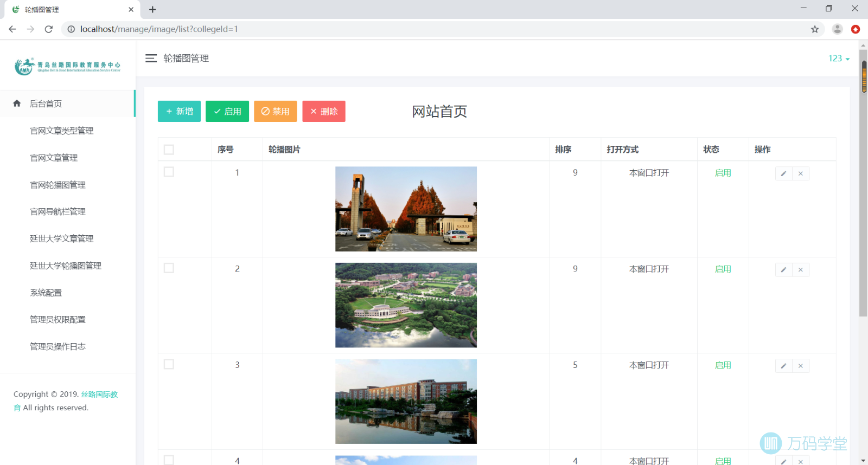Viewport: 868px width, 465px height.
Task: Open the 123 user dropdown
Action: click(x=839, y=59)
